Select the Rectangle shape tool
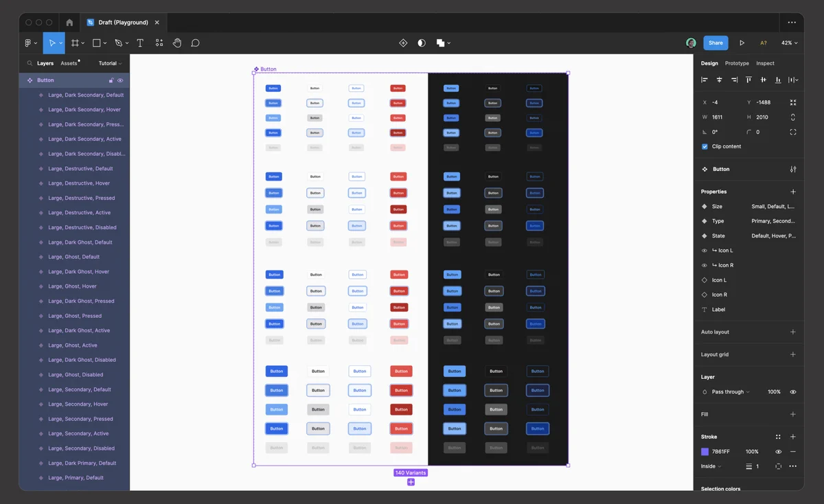Screen dimensions: 824x504 [x=97, y=43]
